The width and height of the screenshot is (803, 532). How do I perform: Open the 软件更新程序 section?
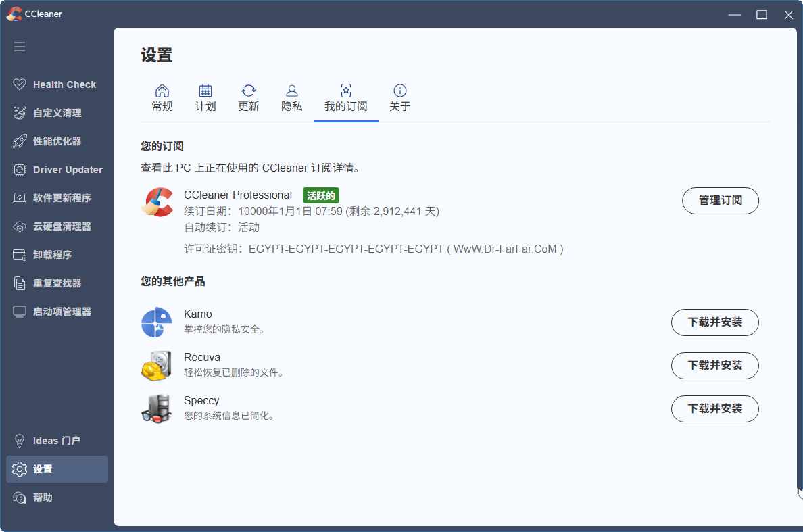coord(61,197)
